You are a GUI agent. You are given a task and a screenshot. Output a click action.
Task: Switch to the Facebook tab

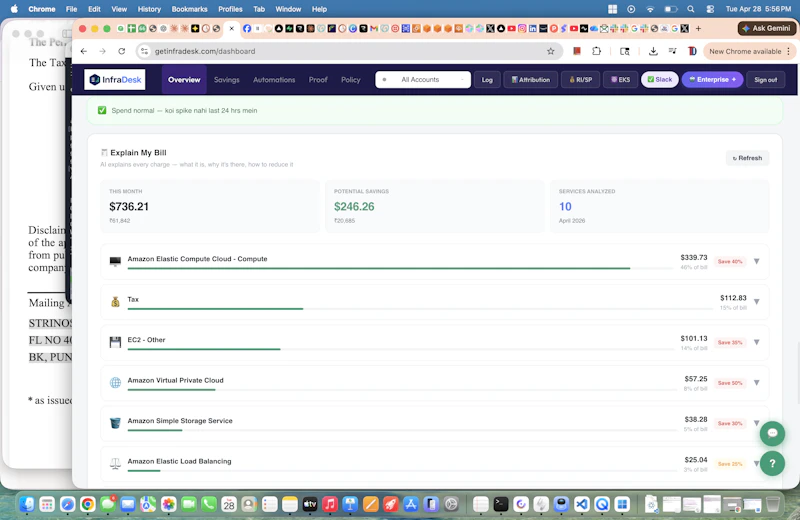point(247,29)
